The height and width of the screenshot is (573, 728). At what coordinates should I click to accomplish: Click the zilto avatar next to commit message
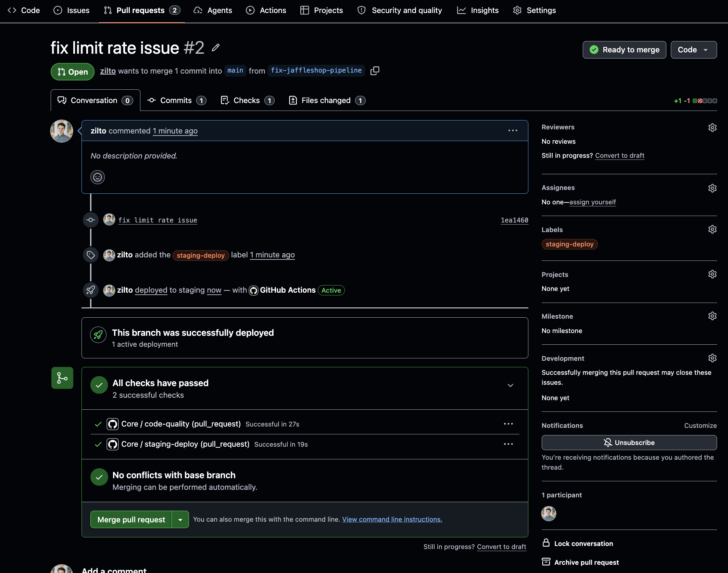click(109, 220)
